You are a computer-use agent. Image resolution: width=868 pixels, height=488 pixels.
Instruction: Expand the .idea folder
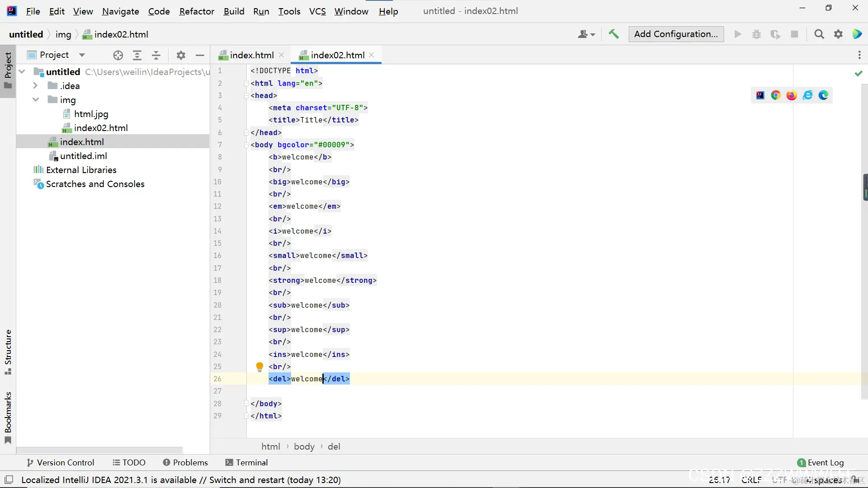tap(35, 86)
